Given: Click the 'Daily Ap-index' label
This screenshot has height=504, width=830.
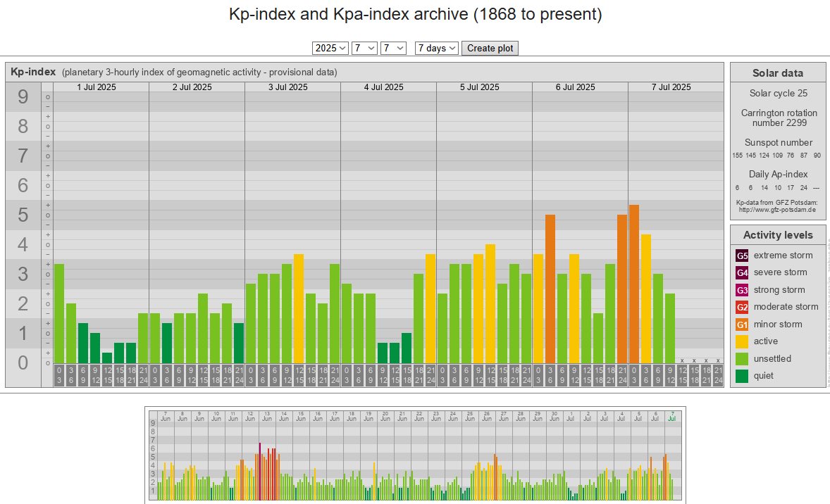Looking at the screenshot, I should click(x=778, y=175).
